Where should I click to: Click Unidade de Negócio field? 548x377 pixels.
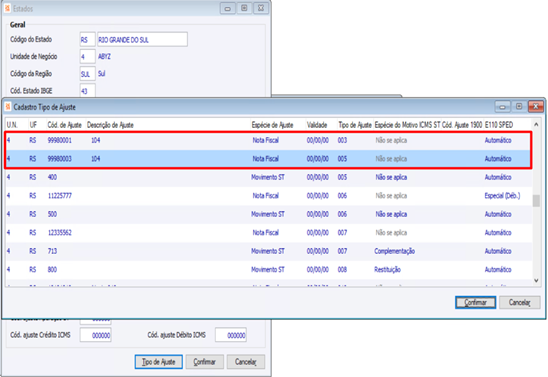87,57
